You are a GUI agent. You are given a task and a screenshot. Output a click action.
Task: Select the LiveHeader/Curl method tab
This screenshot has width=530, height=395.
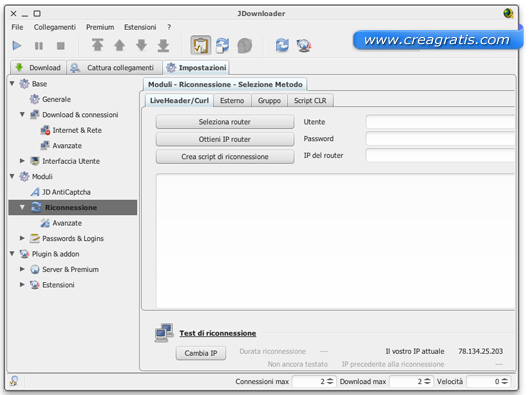click(179, 100)
